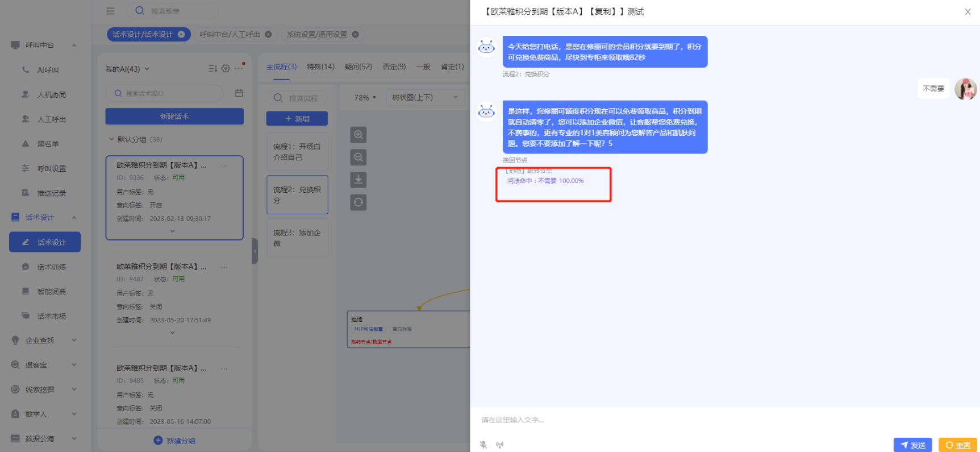
Task: Collapse the sidebar with hamburger icon
Action: coord(110,11)
